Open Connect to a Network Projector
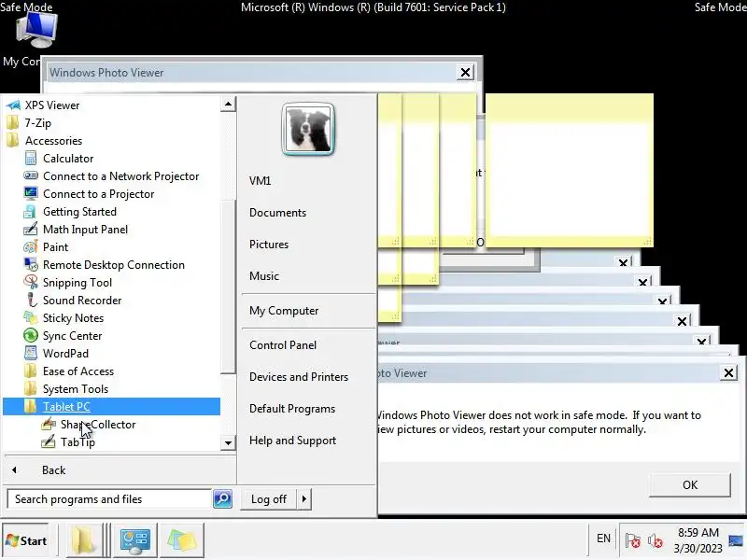This screenshot has width=747, height=560. point(111,176)
